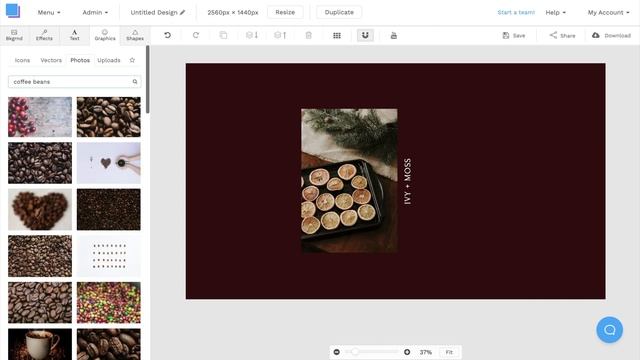The width and height of the screenshot is (640, 360).
Task: Click the Fit zoom button
Action: [x=449, y=352]
